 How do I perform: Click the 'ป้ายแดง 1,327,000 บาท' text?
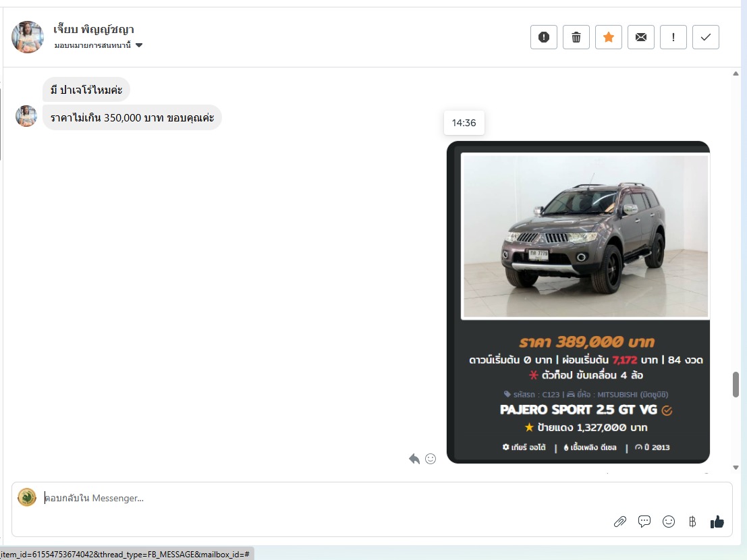click(592, 428)
